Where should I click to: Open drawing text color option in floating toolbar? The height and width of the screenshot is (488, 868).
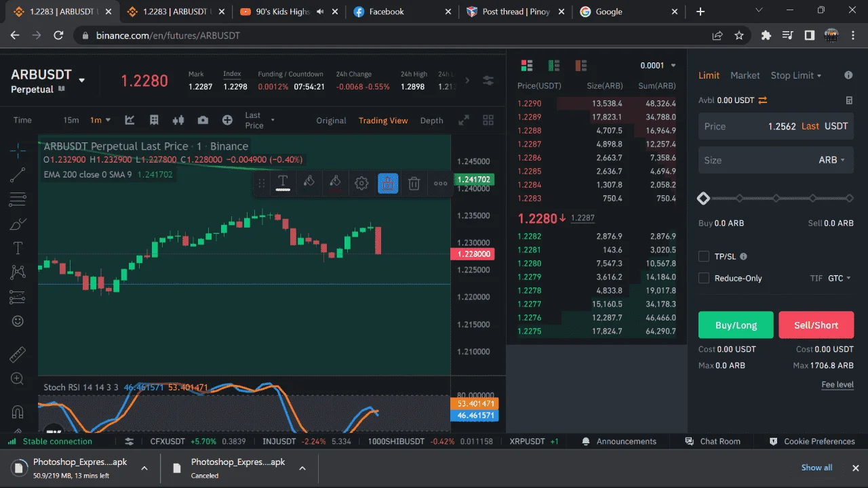[x=283, y=182]
